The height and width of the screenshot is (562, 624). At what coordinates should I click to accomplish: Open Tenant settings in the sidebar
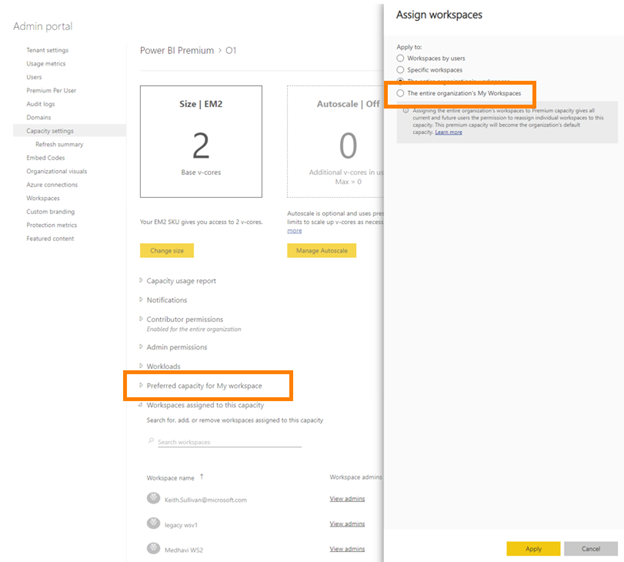[x=47, y=50]
